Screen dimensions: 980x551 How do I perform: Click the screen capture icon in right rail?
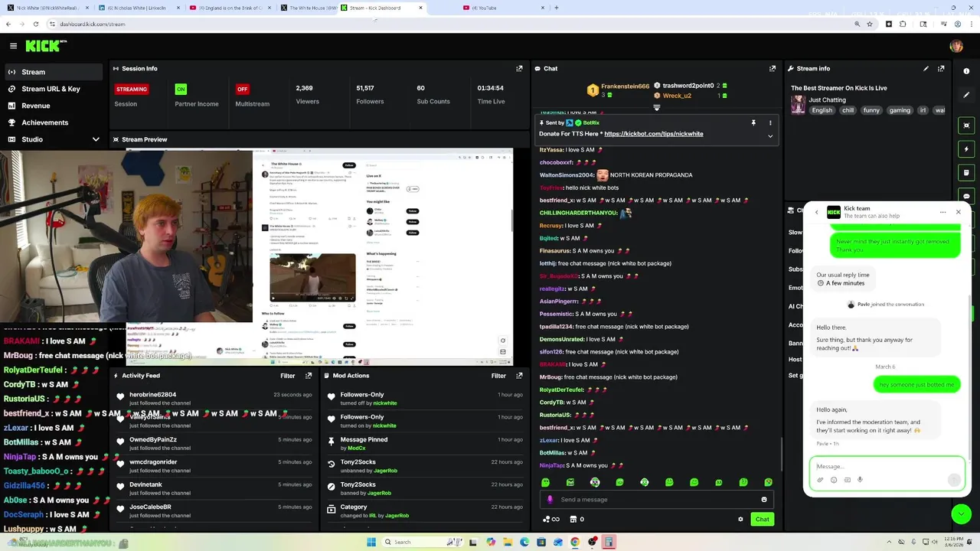click(x=966, y=125)
